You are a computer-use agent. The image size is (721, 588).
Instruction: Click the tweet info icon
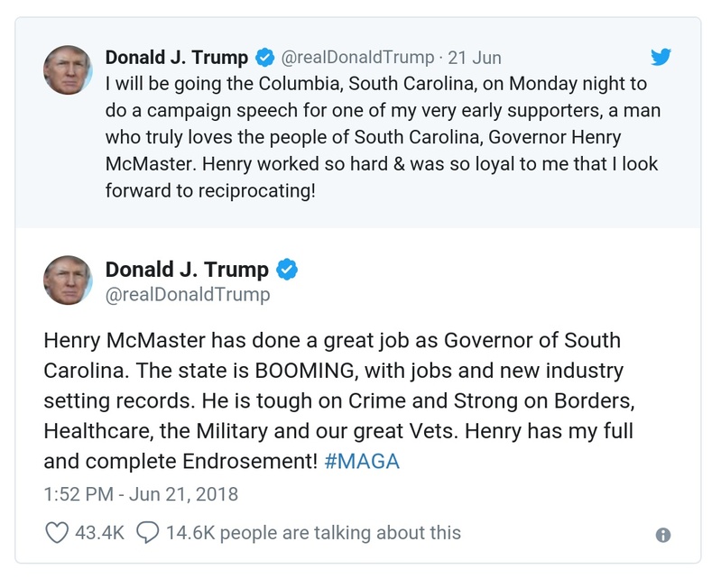pyautogui.click(x=663, y=535)
